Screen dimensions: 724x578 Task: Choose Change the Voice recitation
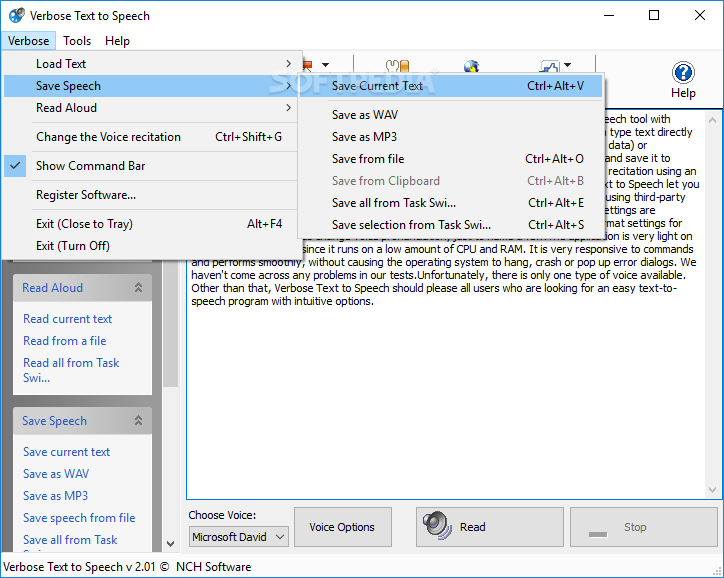[151, 137]
